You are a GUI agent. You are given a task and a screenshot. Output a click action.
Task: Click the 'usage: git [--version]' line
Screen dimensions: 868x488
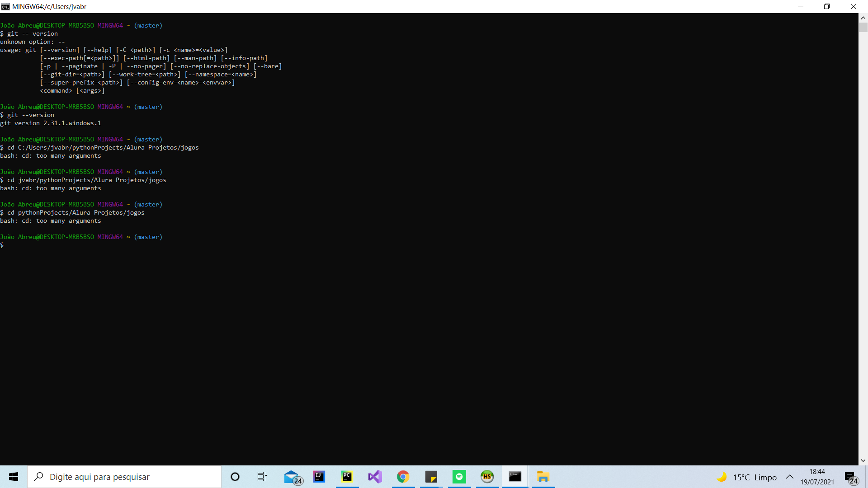click(114, 50)
